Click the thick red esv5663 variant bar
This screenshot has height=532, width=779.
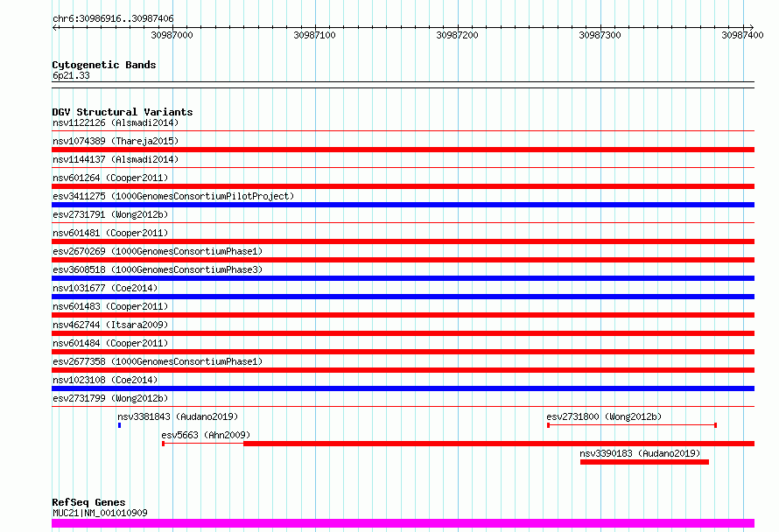click(x=499, y=444)
